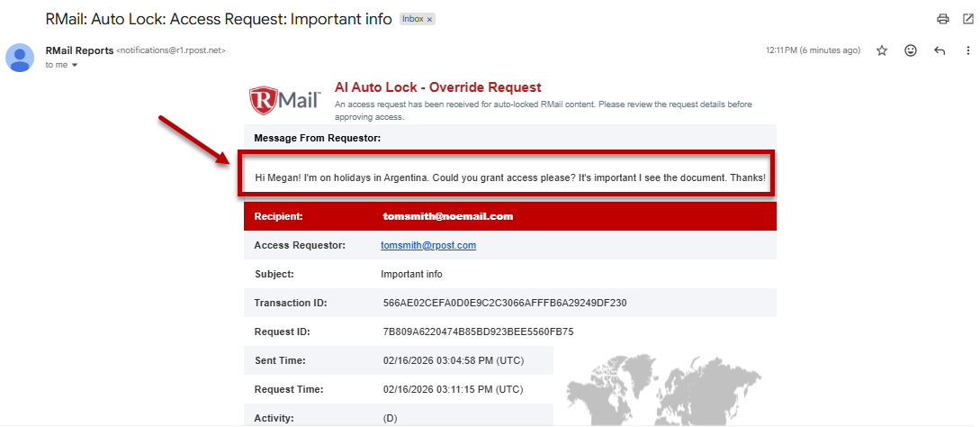980x427 pixels.
Task: Print this email with the printer icon
Action: 943,19
